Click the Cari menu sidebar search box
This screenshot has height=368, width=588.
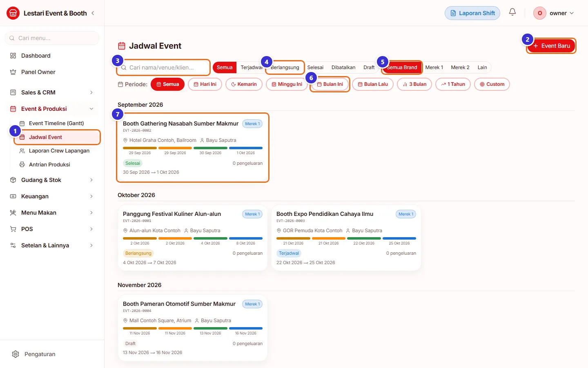[x=52, y=38]
